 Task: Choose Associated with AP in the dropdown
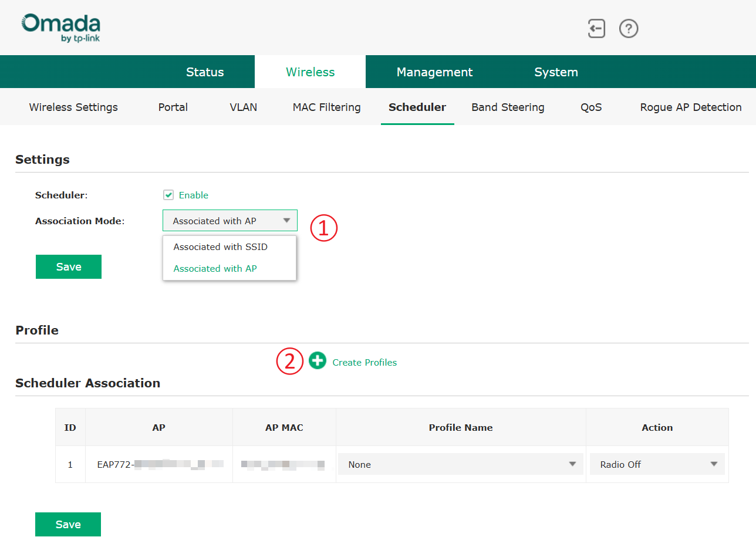215,268
